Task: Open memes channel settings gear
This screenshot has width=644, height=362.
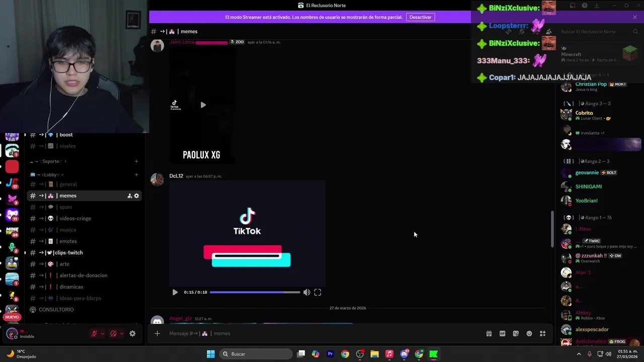Action: (136, 196)
